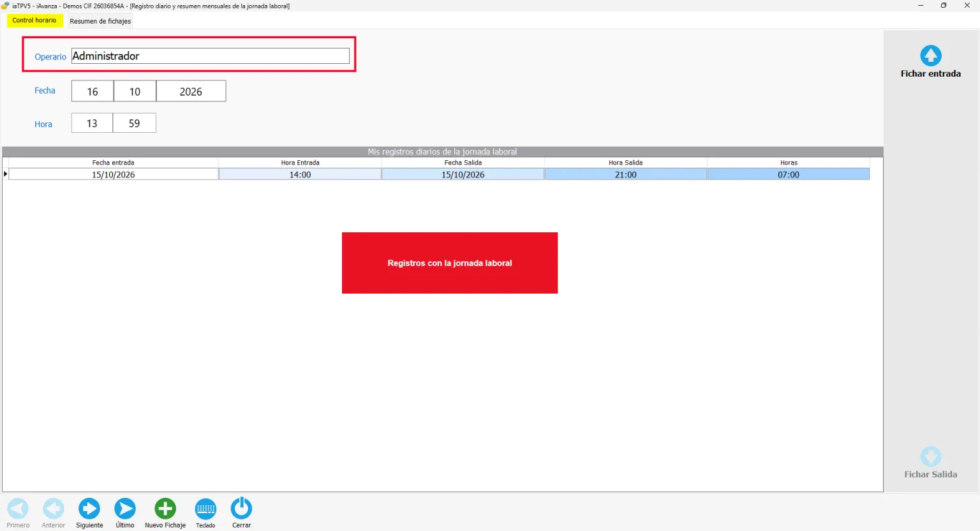Select the month field showing 10
This screenshot has height=531, width=980.
tap(135, 91)
